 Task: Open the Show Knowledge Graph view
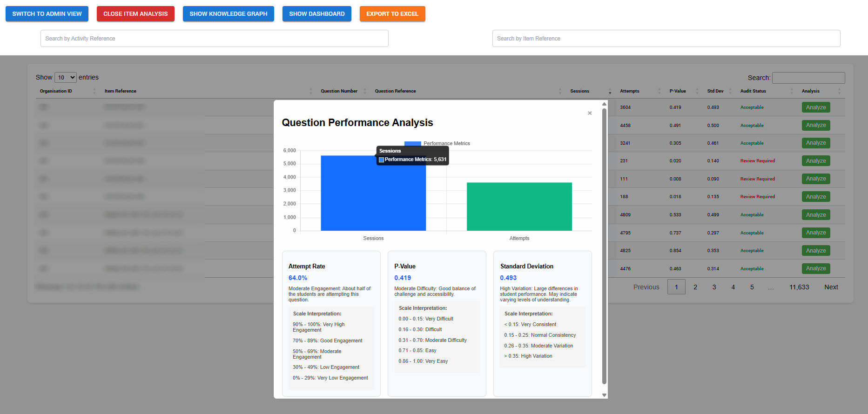228,14
